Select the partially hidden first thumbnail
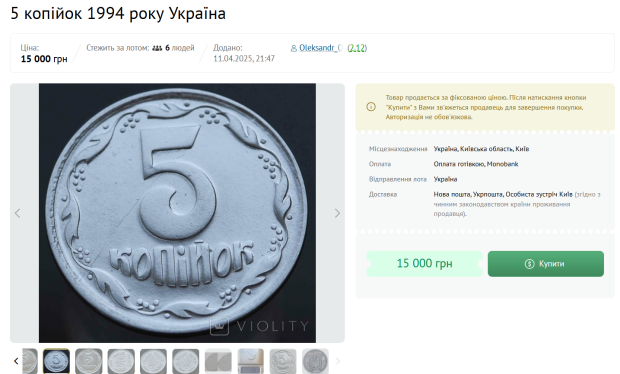The width and height of the screenshot is (620, 374). coord(30,361)
